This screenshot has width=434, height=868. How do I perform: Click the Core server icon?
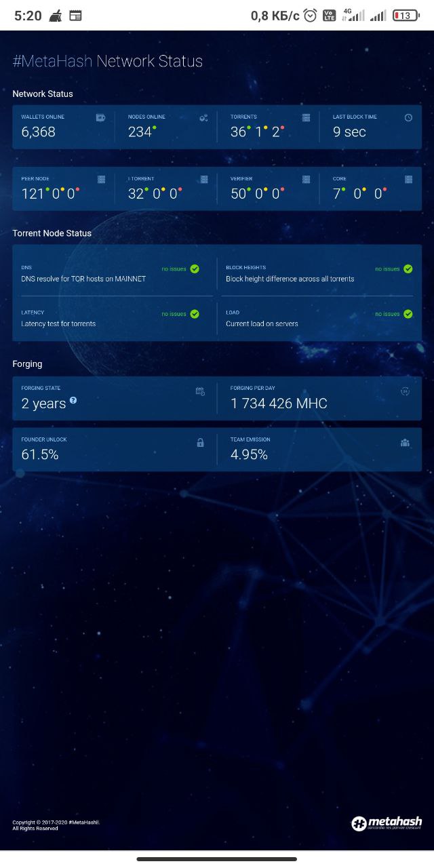(x=408, y=179)
